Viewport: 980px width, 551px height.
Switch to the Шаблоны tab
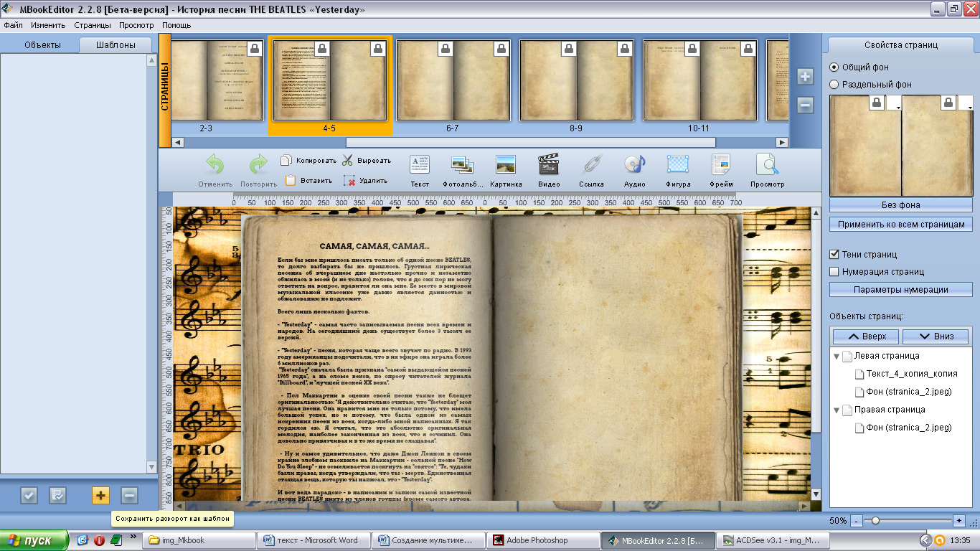pyautogui.click(x=116, y=44)
